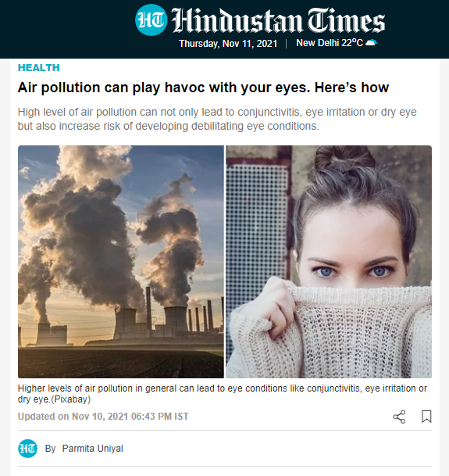Click the Updated on Nov 10 timestamp
449x476 pixels.
point(103,416)
